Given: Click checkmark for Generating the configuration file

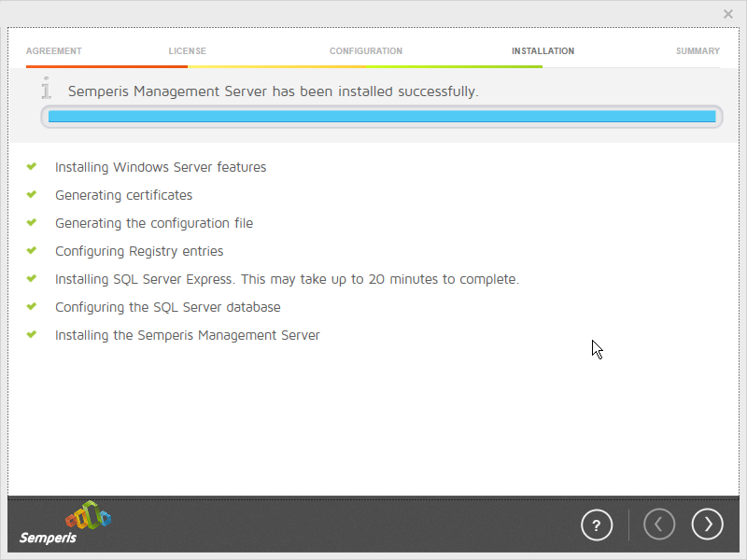Looking at the screenshot, I should click(x=32, y=223).
